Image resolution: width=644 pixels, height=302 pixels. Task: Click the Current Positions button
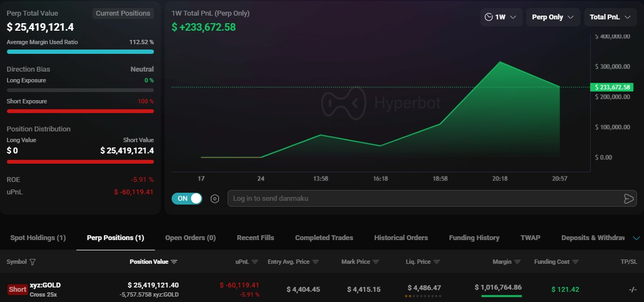123,13
